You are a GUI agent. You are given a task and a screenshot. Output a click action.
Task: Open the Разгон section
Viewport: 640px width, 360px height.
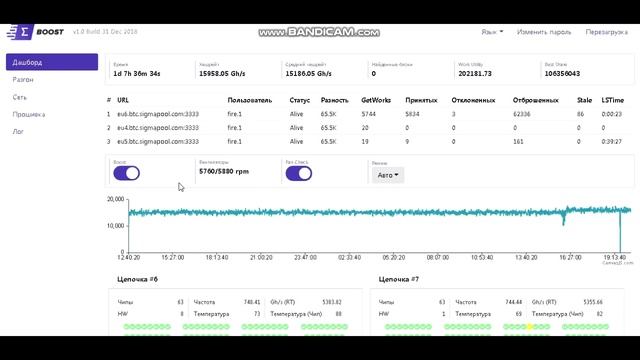coord(23,80)
